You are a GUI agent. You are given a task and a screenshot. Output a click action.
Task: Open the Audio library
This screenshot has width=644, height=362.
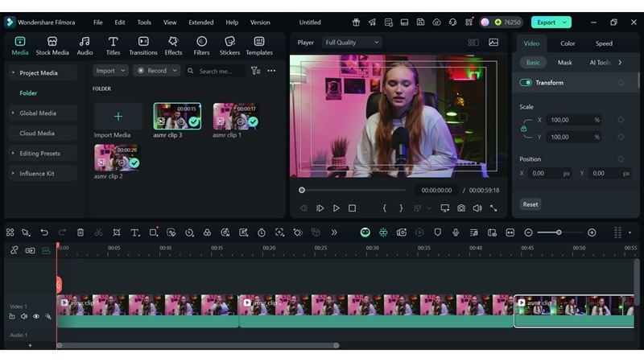85,46
